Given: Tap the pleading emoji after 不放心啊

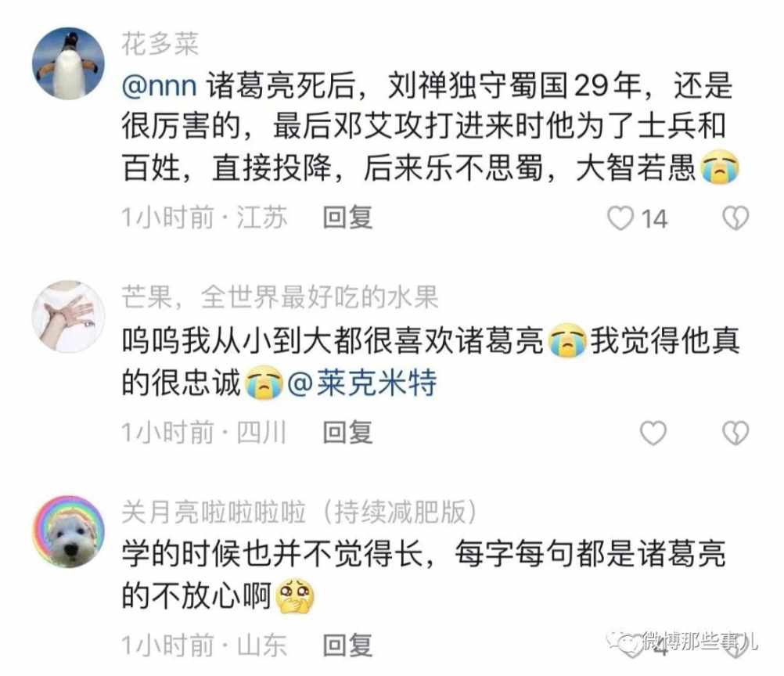Looking at the screenshot, I should coord(295,596).
